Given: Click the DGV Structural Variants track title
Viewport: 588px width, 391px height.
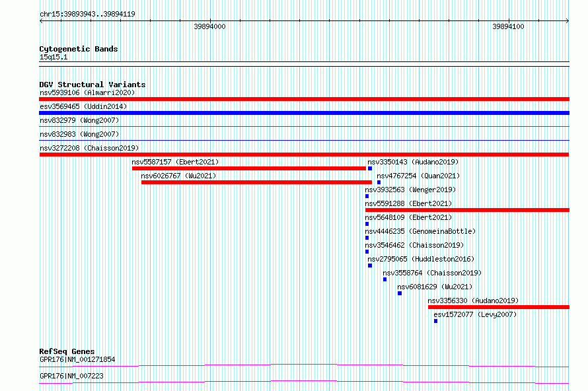Looking at the screenshot, I should tap(92, 85).
